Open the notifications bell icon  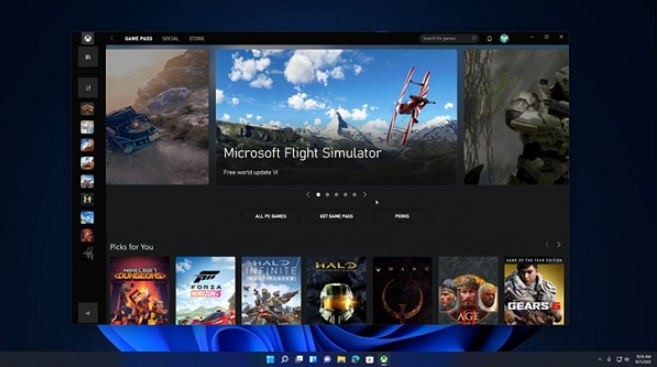(x=489, y=39)
